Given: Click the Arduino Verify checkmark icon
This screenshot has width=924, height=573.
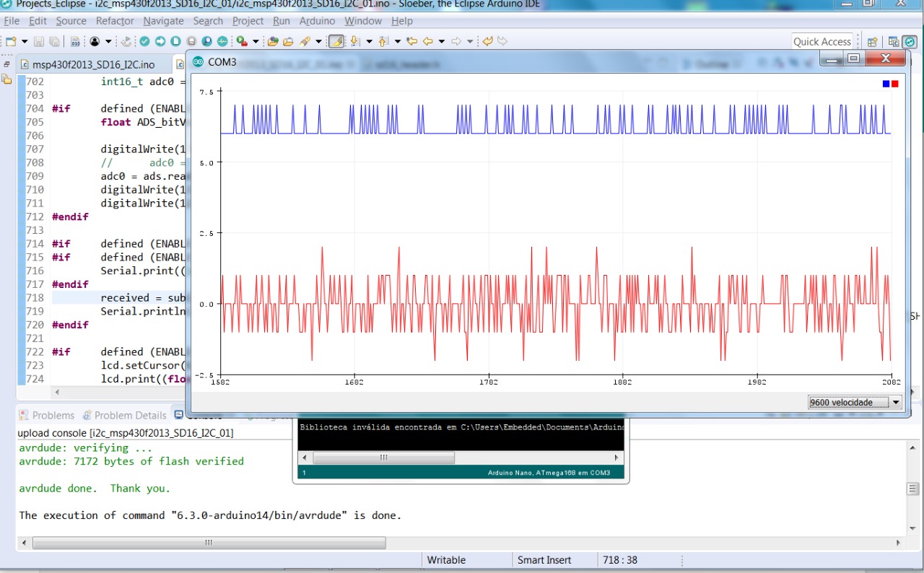Looking at the screenshot, I should (145, 42).
